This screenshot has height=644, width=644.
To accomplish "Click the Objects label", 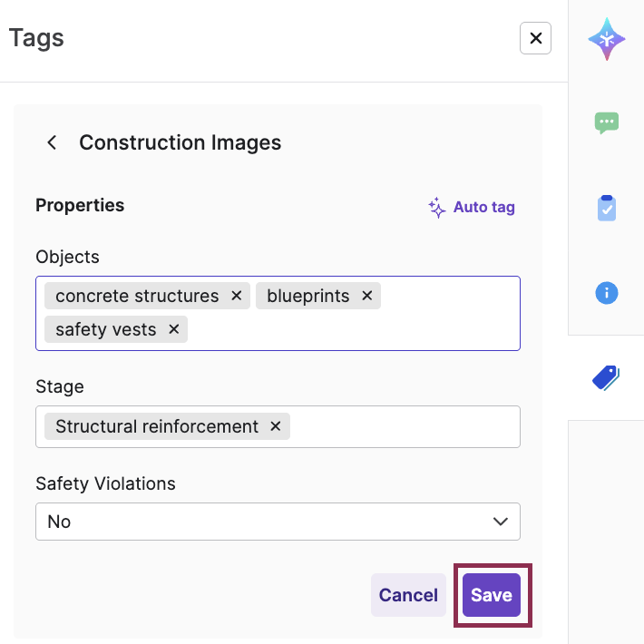I will click(67, 257).
